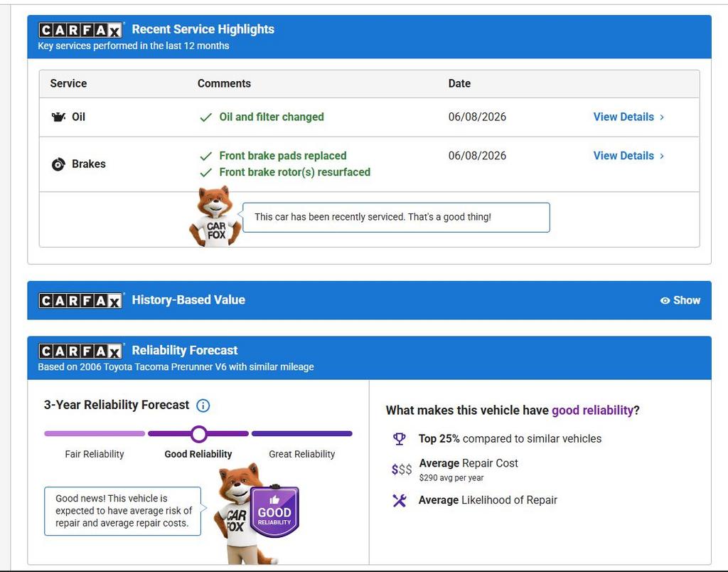Click the oil can icon in Oil row

tap(58, 117)
